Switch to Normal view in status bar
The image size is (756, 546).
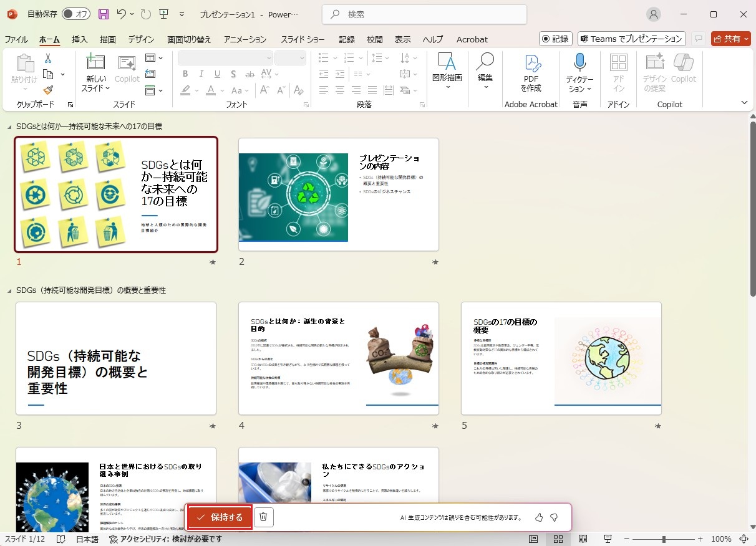(534, 539)
